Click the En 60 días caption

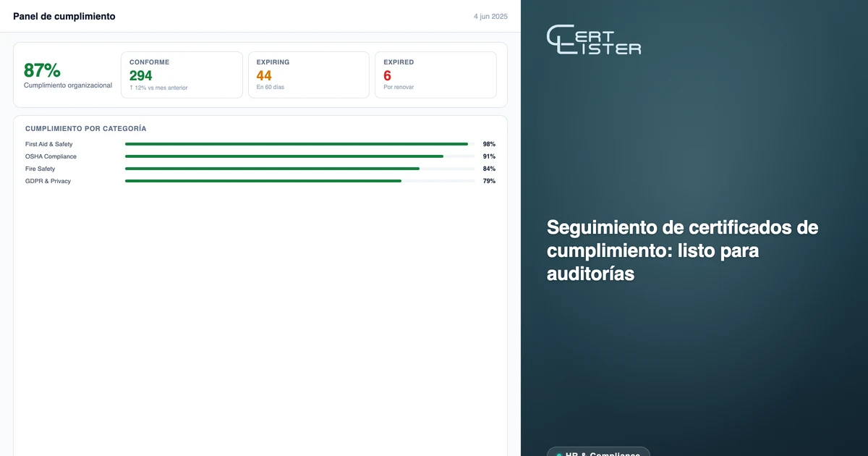point(271,88)
